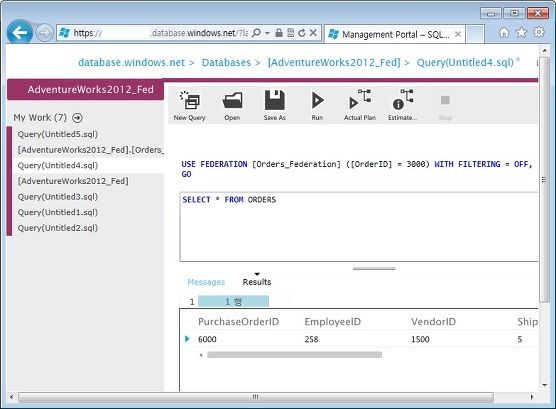Select the result set '1 행' tab
The width and height of the screenshot is (556, 409).
point(233,302)
